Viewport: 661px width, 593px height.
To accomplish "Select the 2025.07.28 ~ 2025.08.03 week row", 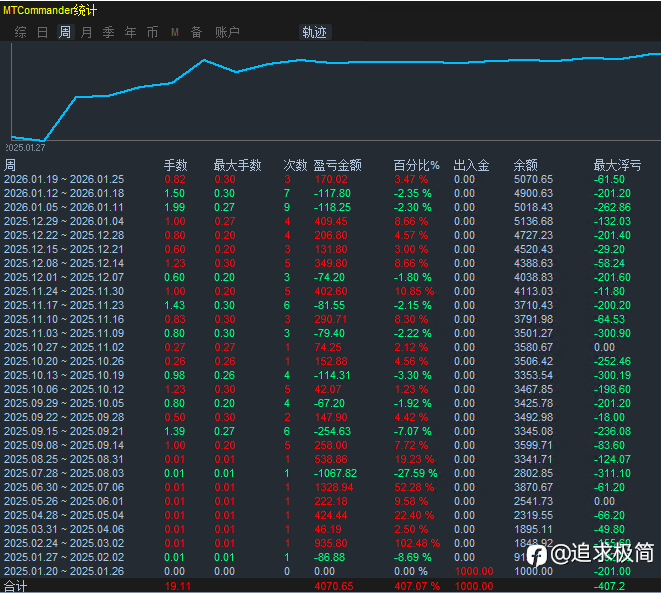I will pos(64,473).
